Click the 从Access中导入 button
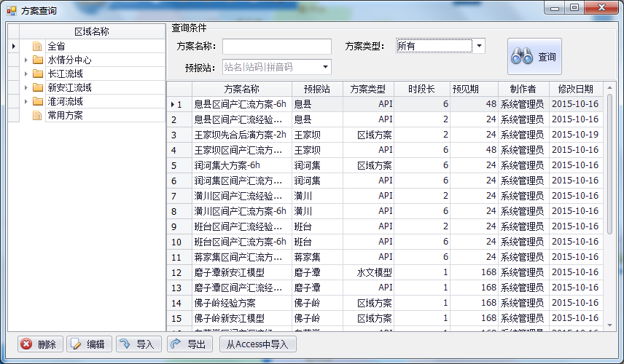Viewport: 624px width, 364px height. click(257, 344)
